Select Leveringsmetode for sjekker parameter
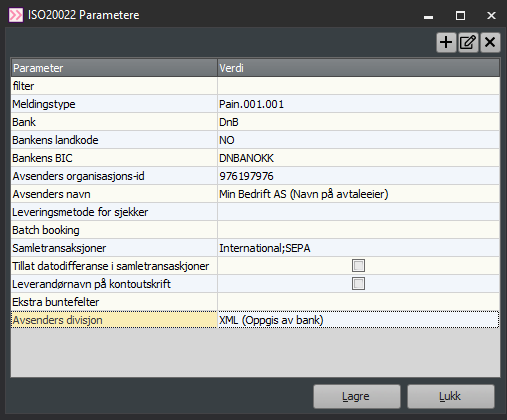 tap(114, 212)
